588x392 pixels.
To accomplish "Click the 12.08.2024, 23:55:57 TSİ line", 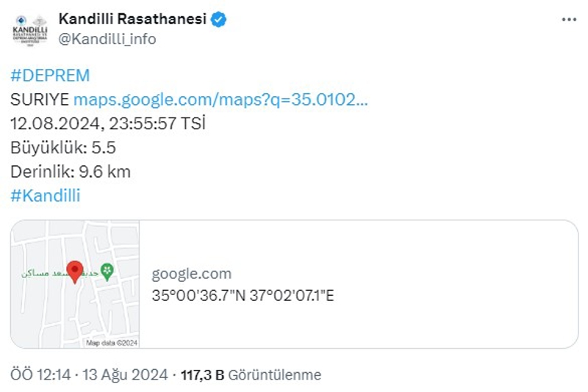I will (107, 123).
